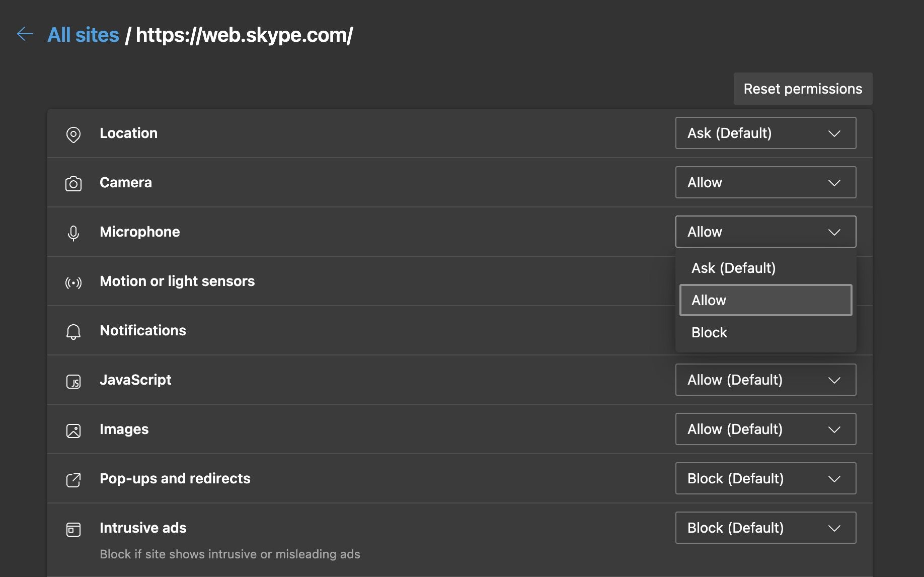Viewport: 924px width, 577px height.
Task: Open the Camera permission dropdown
Action: pyautogui.click(x=765, y=182)
